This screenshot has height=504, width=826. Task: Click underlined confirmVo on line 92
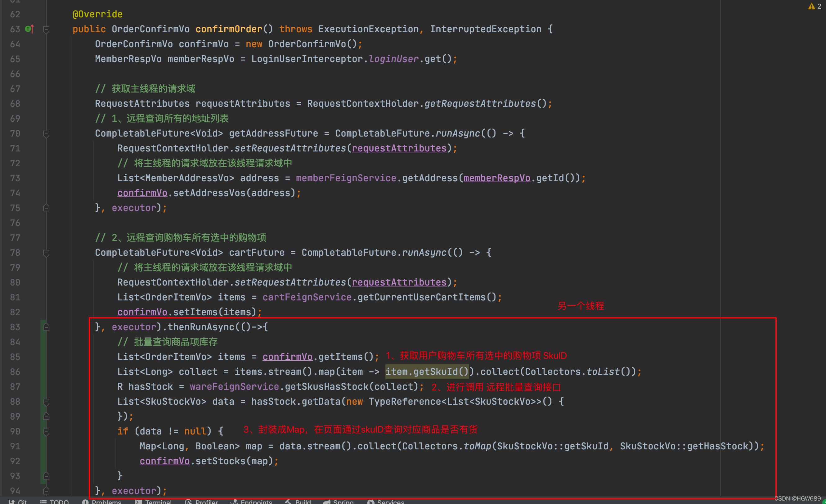click(x=164, y=461)
